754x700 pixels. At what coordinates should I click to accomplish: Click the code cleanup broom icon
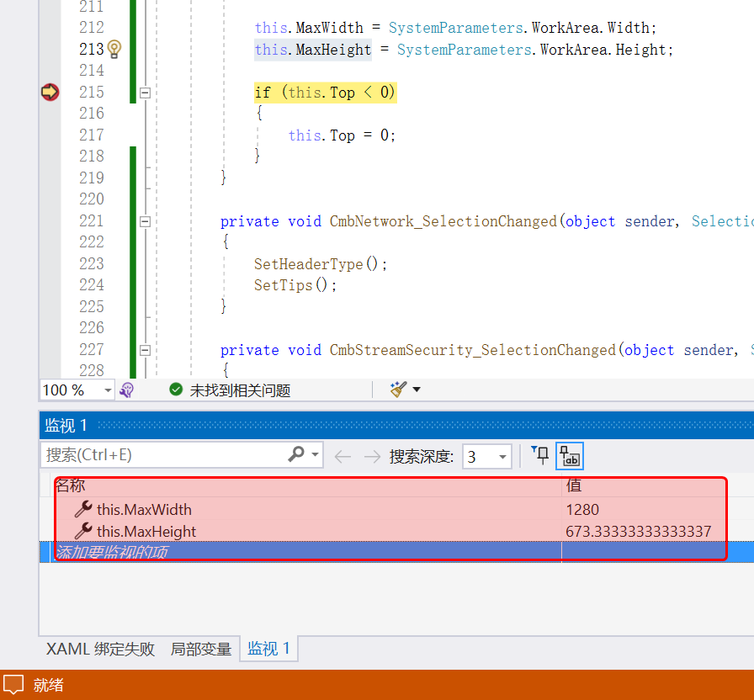click(x=398, y=390)
